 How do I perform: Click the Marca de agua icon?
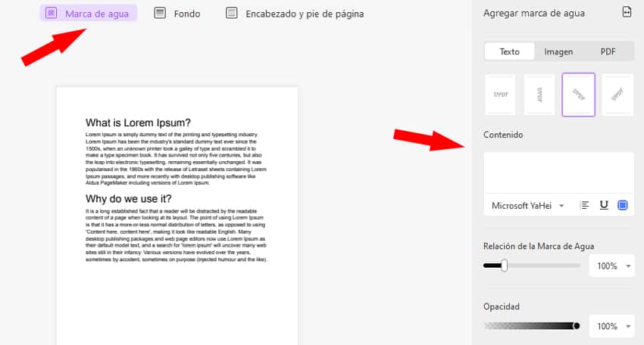click(51, 13)
